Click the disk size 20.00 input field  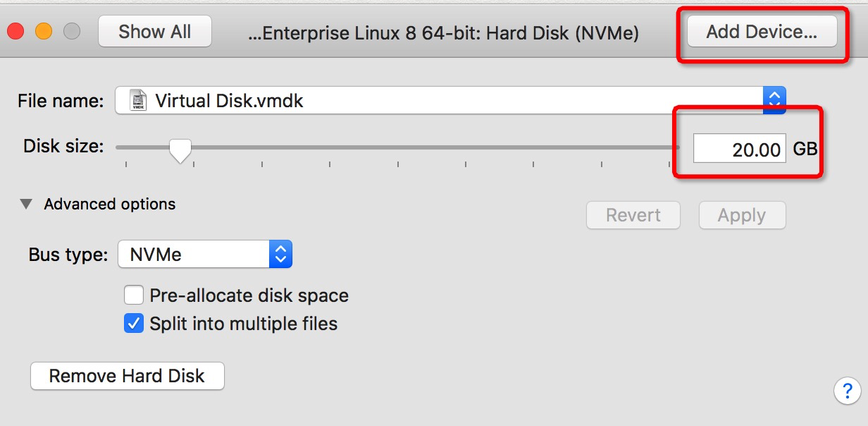tap(739, 149)
